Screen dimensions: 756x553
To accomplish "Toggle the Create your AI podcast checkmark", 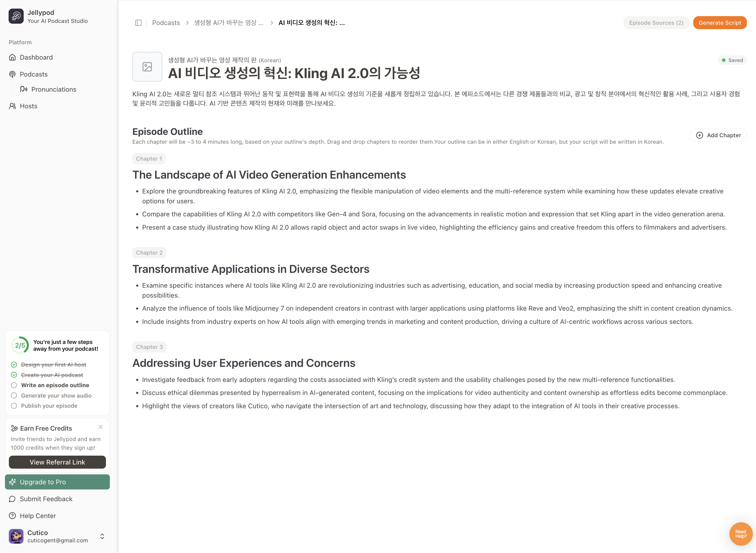I will (x=14, y=375).
